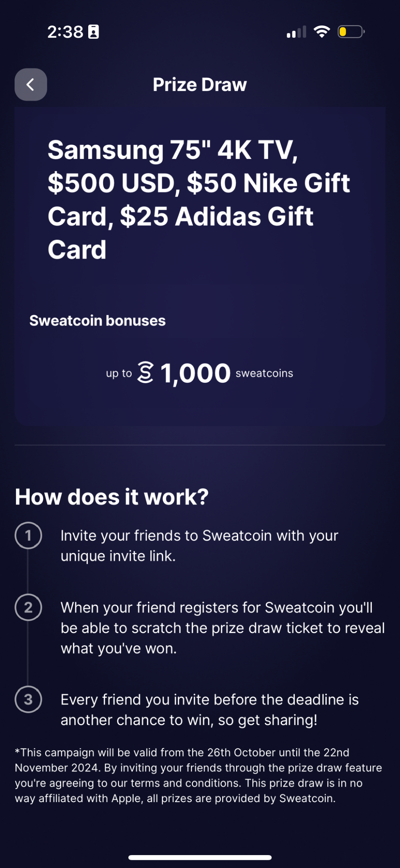Tap the Prize Draw title

coord(200,85)
